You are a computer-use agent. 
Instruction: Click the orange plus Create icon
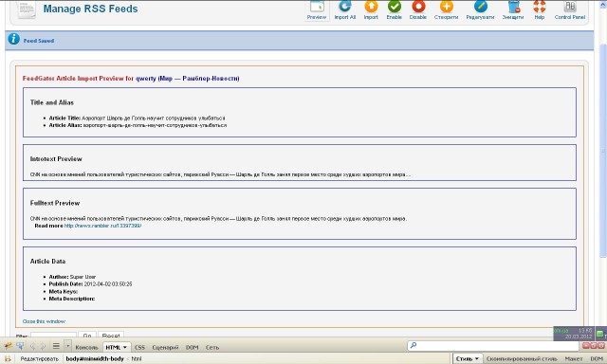(x=446, y=7)
